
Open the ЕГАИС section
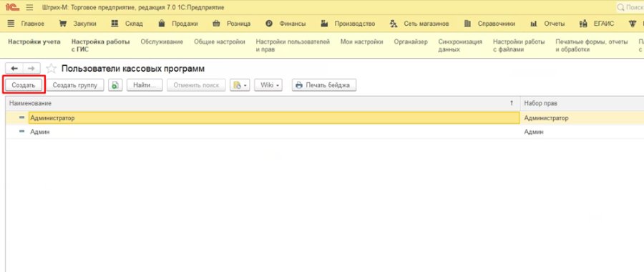[x=604, y=24]
